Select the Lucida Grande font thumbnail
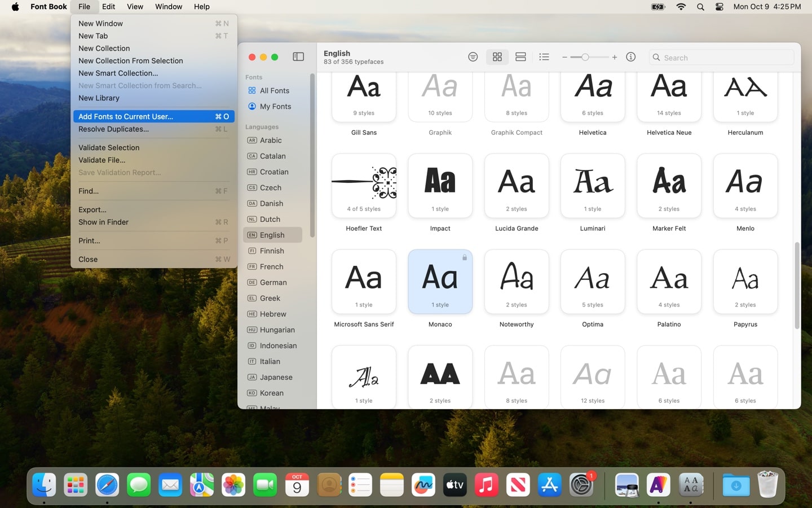The height and width of the screenshot is (508, 812). (517, 186)
